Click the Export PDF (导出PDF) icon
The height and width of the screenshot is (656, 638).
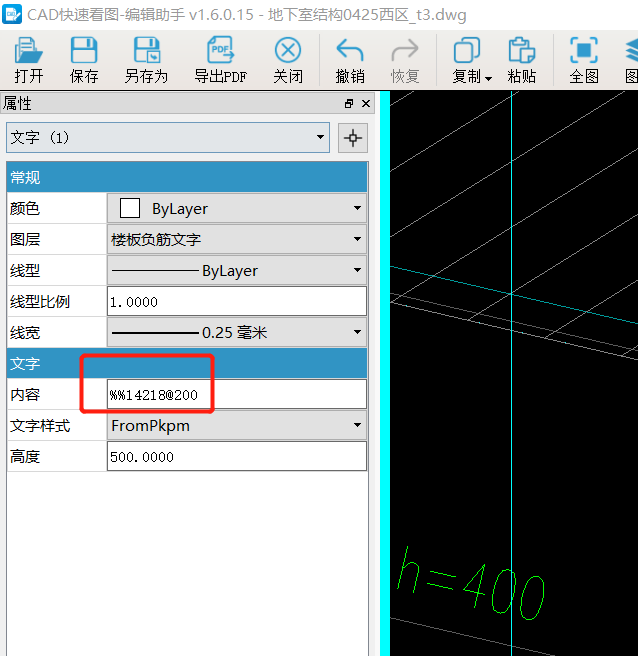[220, 52]
